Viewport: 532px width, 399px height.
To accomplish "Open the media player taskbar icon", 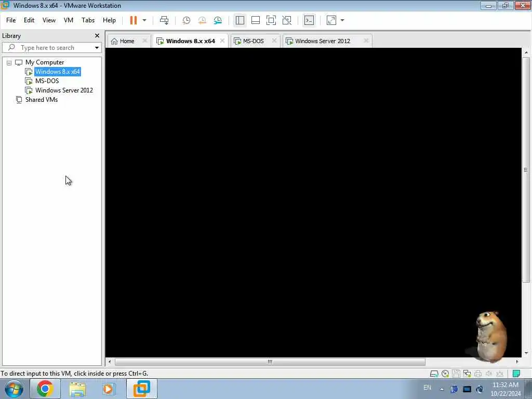I will coord(109,389).
